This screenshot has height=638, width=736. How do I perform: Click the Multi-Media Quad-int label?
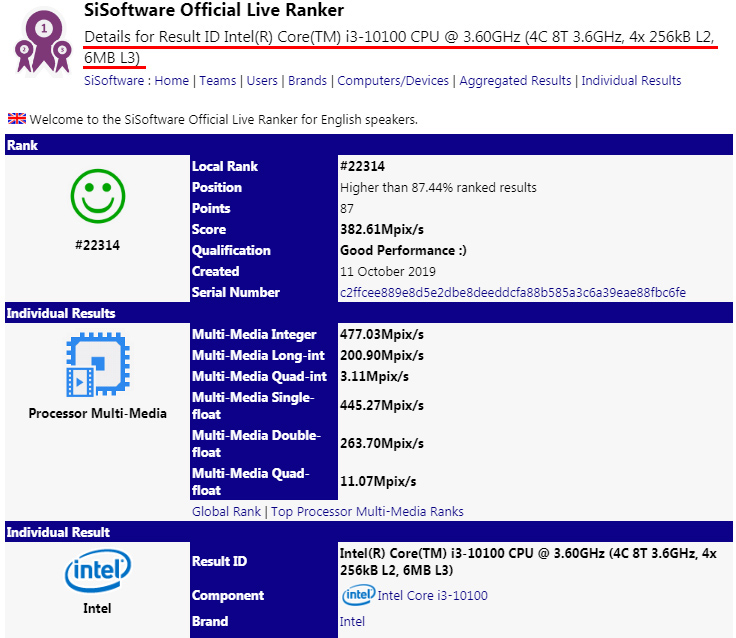260,377
